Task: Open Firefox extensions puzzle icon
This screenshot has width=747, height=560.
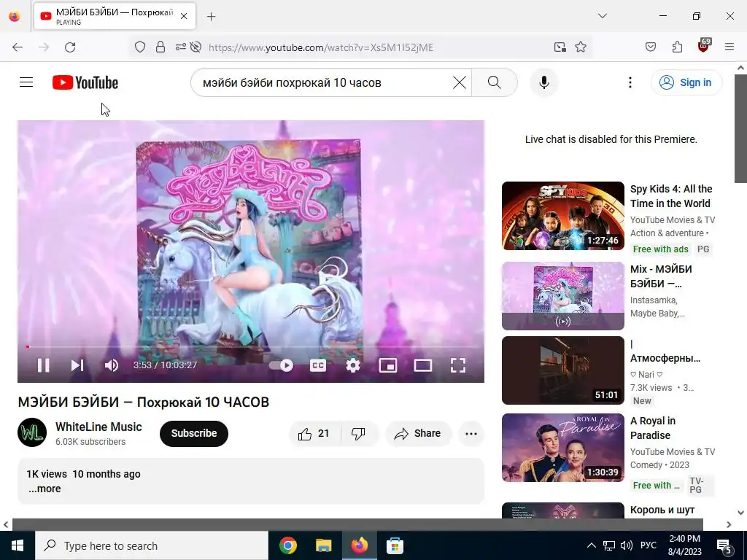Action: click(677, 47)
